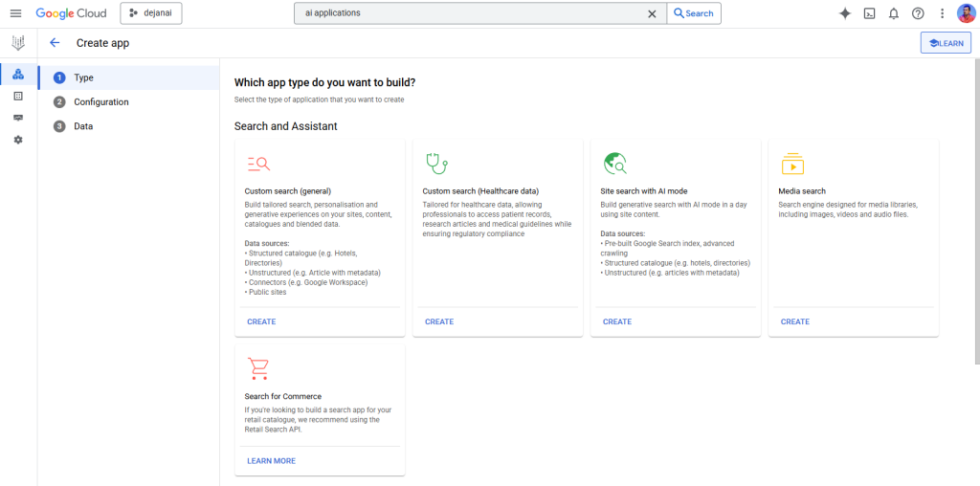Image resolution: width=980 pixels, height=486 pixels.
Task: Clear the search field with the X icon
Action: 652,13
